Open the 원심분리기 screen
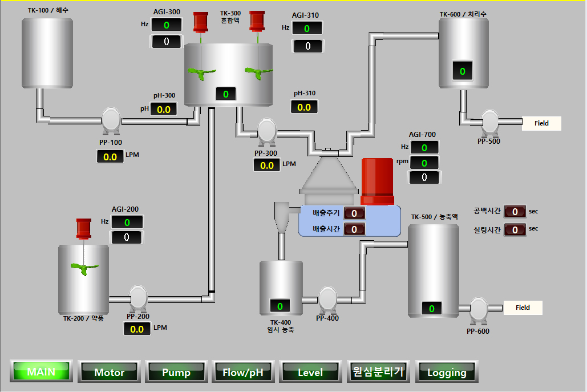 378,372
